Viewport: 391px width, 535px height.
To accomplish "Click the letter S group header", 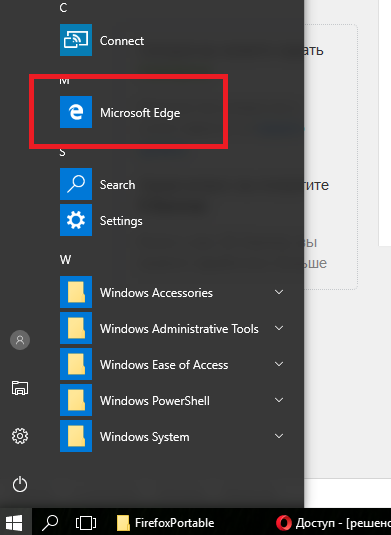I will [62, 152].
